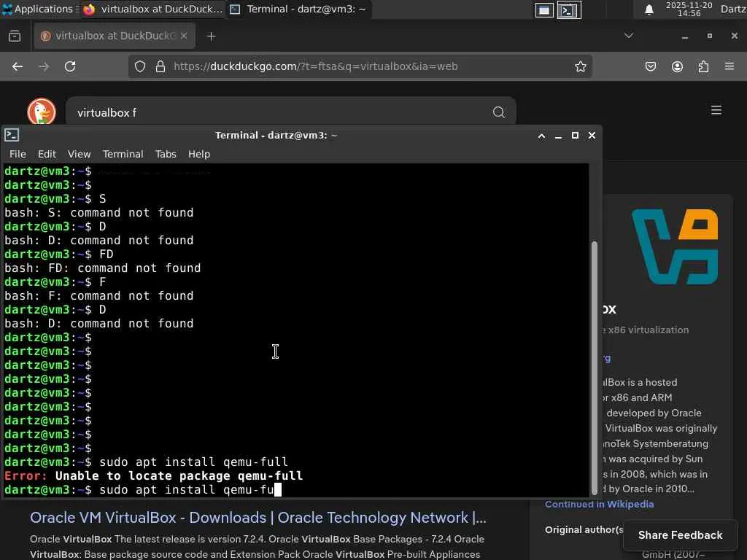Reload the current page
The width and height of the screenshot is (747, 560).
coord(70,66)
